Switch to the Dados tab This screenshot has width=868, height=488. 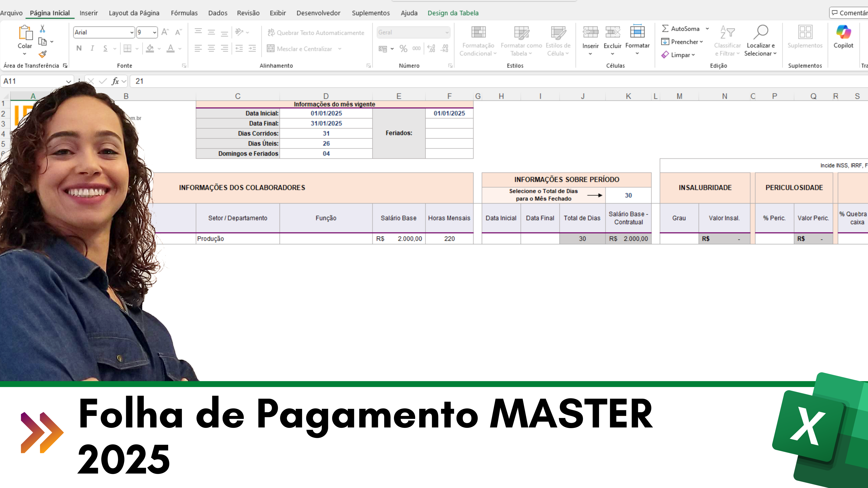[218, 13]
